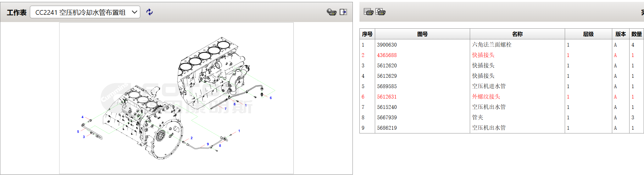
Task: Print the diagram with the printer icon
Action: [x=331, y=12]
